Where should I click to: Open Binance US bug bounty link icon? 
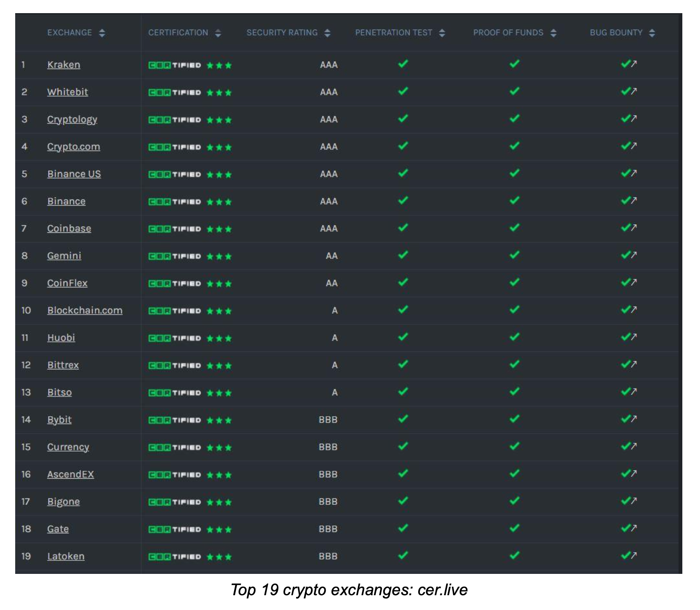click(x=634, y=173)
